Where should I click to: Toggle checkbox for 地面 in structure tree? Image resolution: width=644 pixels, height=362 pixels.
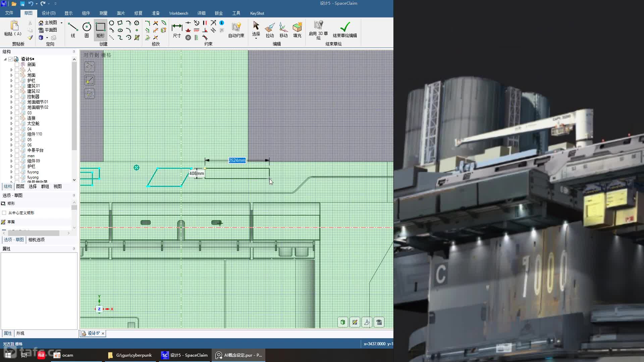point(17,75)
